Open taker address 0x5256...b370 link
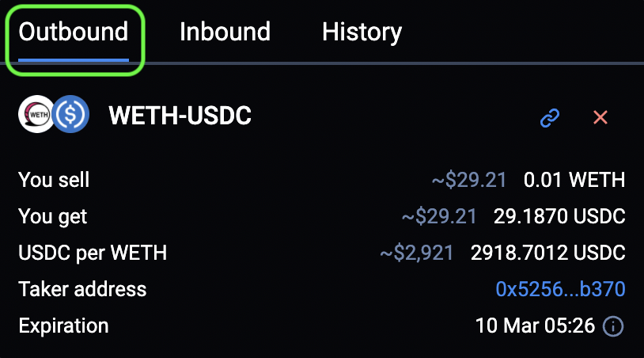 point(560,289)
